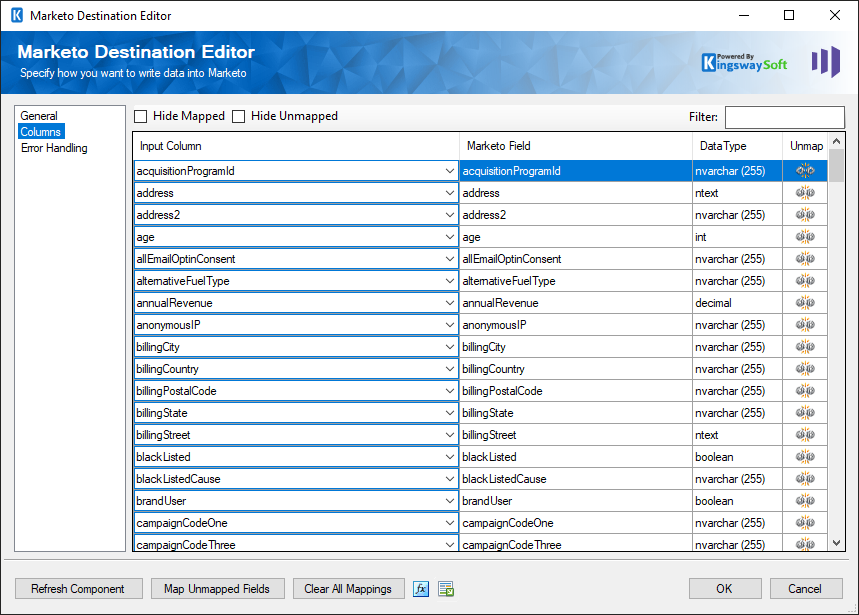The height and width of the screenshot is (615, 859).
Task: Select the Columns page
Action: coord(41,131)
